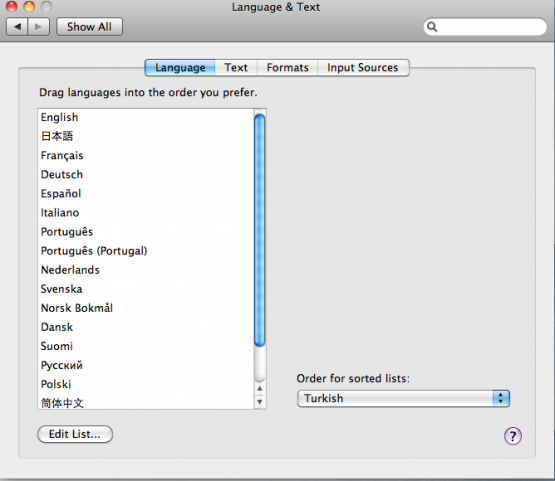The image size is (555, 481).
Task: Click the Edit List… button
Action: coord(75,434)
